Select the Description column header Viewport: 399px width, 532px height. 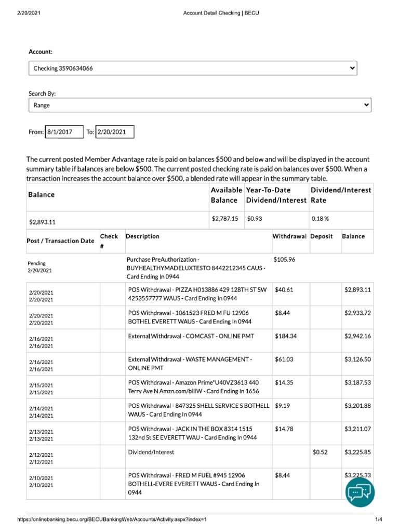(x=142, y=236)
